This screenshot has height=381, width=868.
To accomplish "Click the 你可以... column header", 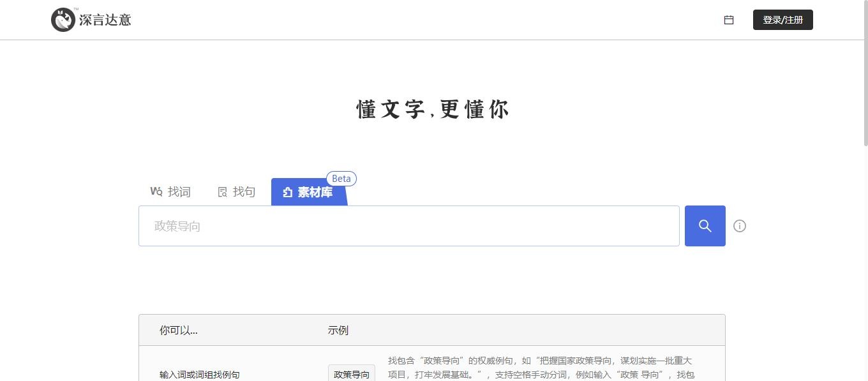I will pos(179,331).
